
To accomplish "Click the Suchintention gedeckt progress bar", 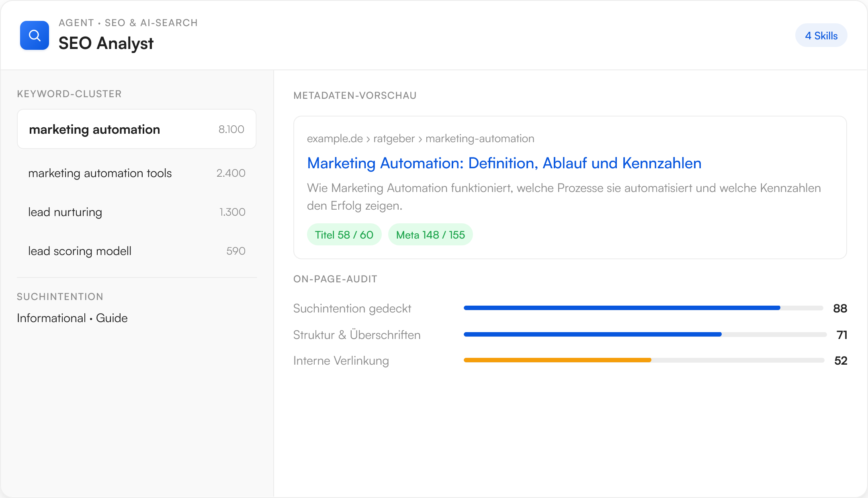I will [x=643, y=308].
